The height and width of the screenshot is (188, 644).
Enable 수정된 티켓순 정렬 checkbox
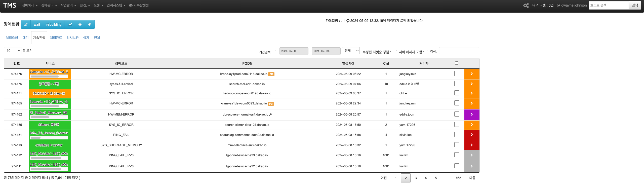coord(395,52)
